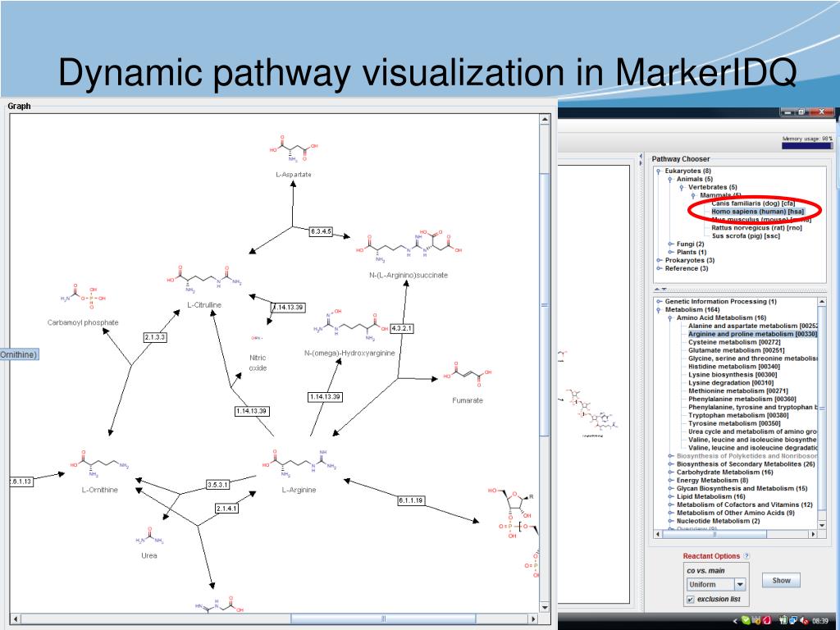Click the muted volume tray icon
Viewport: 840px width, 630px height.
tap(805, 621)
